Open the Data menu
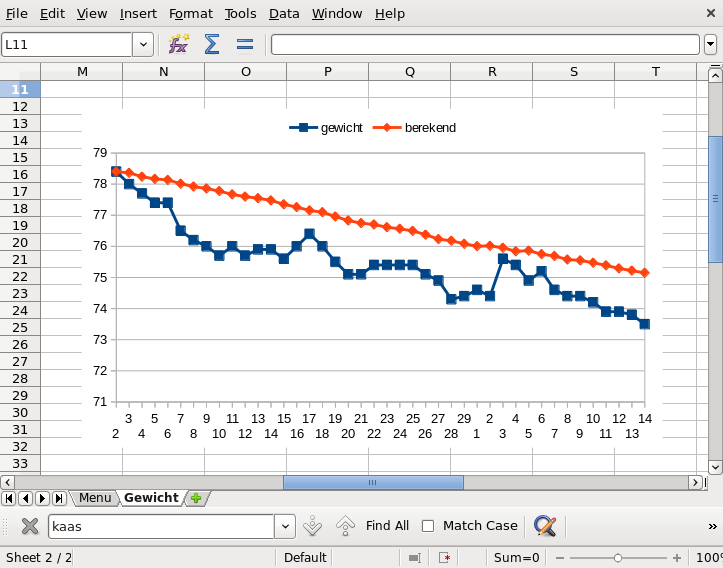Screen dimensions: 723x568 284,14
